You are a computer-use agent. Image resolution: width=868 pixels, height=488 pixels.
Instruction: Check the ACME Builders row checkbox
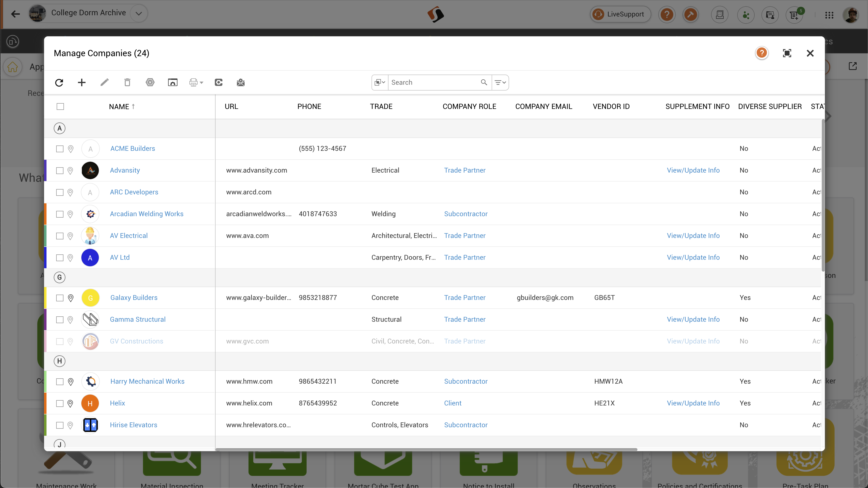pos(60,149)
